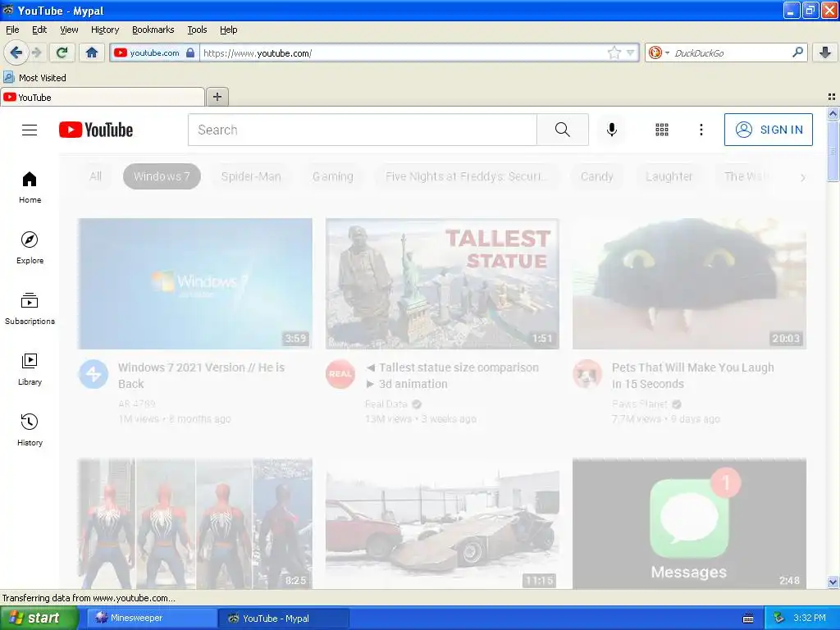Click in the browser address bar
The width and height of the screenshot is (840, 630).
tap(402, 52)
